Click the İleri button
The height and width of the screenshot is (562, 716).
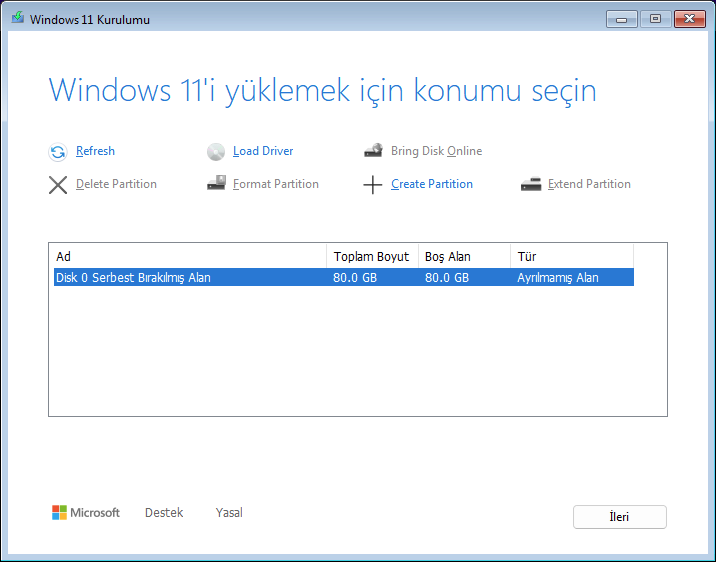(620, 517)
